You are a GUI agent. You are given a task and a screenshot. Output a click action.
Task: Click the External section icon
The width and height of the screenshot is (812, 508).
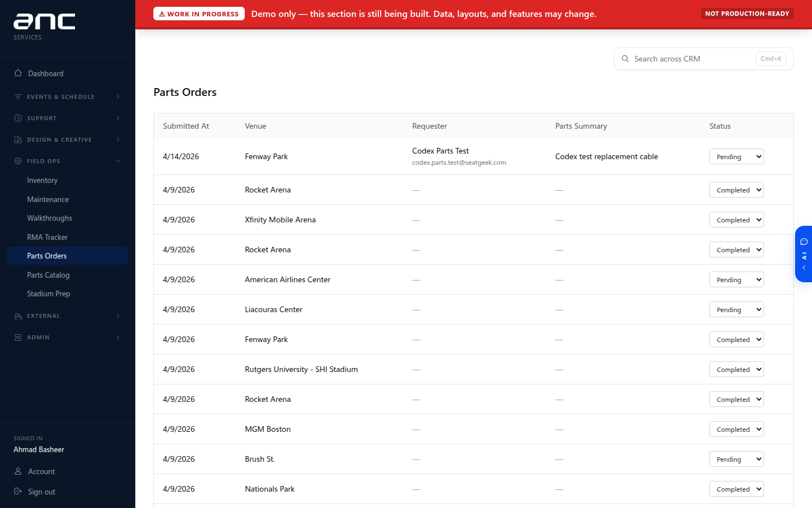[x=18, y=316]
